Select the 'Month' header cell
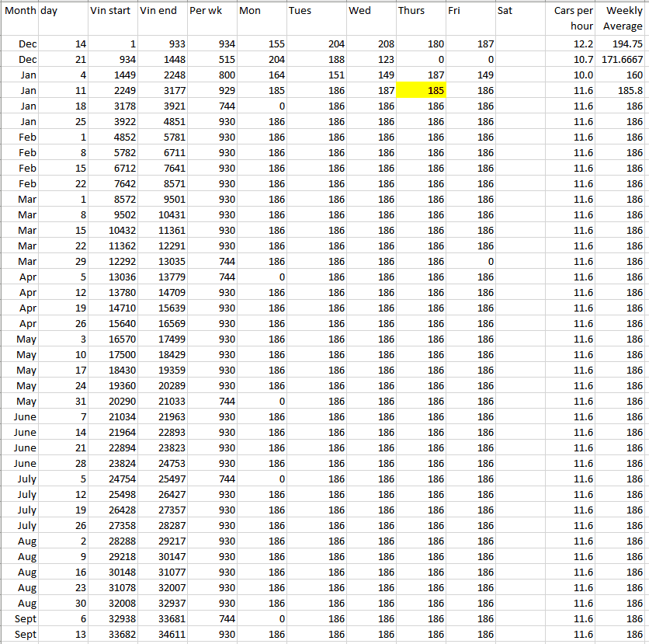The height and width of the screenshot is (644, 649). (x=19, y=12)
